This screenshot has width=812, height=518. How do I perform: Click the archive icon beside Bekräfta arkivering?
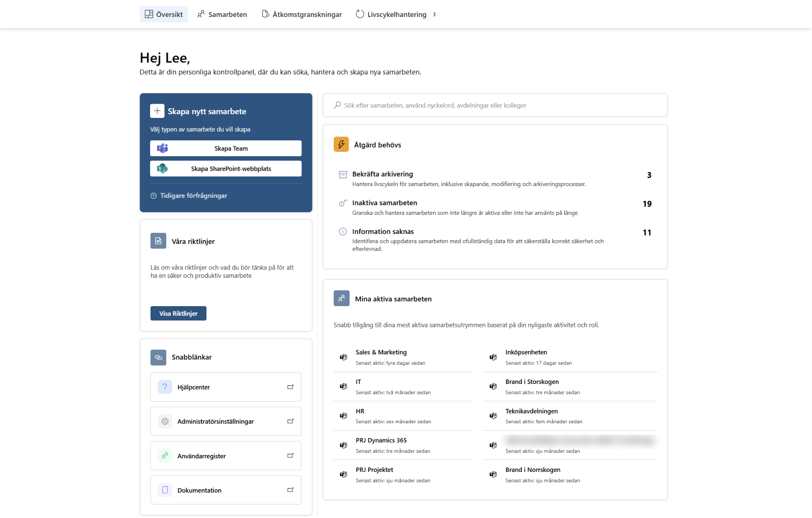pyautogui.click(x=343, y=175)
